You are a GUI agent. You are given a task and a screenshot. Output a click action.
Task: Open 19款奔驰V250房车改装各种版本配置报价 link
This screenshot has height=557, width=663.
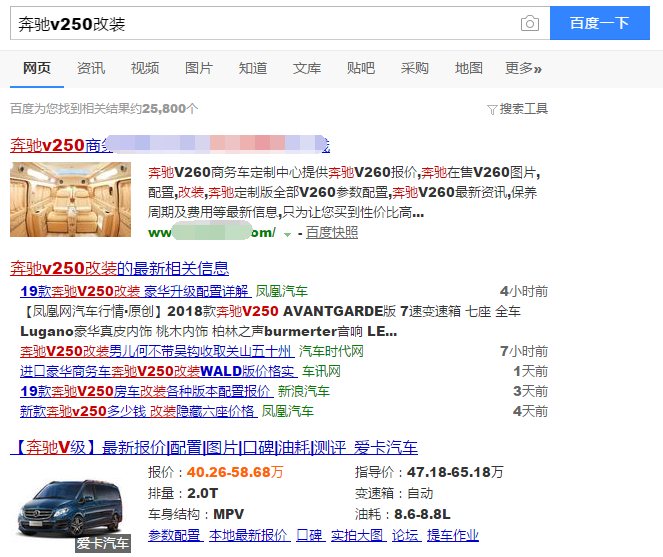pos(147,391)
